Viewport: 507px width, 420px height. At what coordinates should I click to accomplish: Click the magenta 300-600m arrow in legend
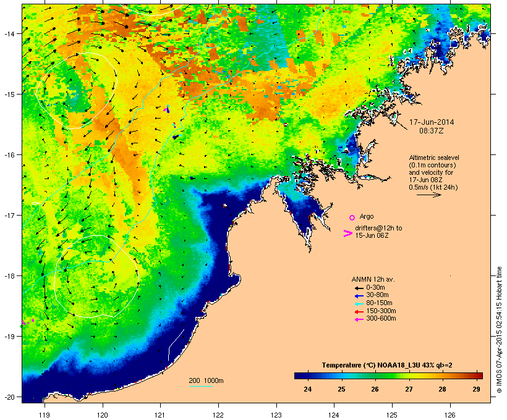(359, 319)
